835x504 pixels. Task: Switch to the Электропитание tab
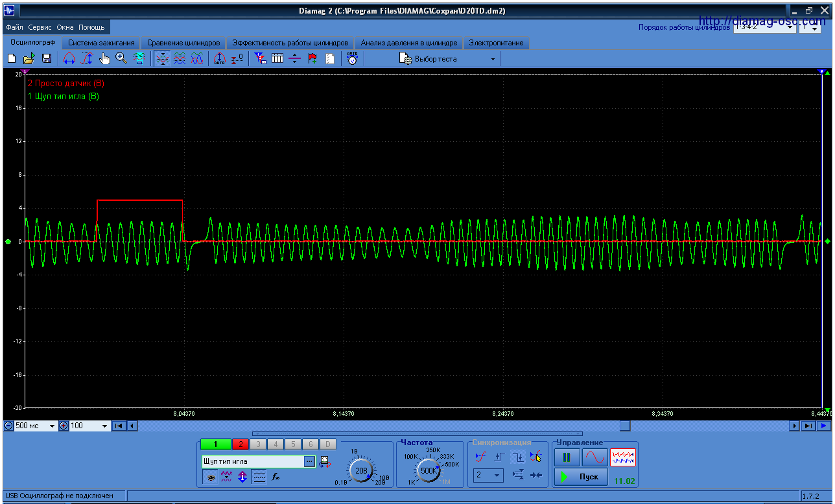[496, 43]
